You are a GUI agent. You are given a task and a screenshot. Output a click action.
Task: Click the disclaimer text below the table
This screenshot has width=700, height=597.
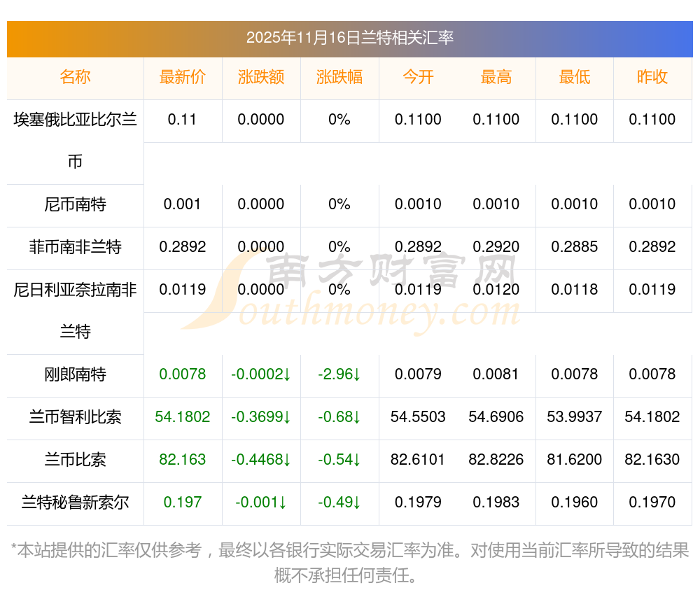point(349,562)
